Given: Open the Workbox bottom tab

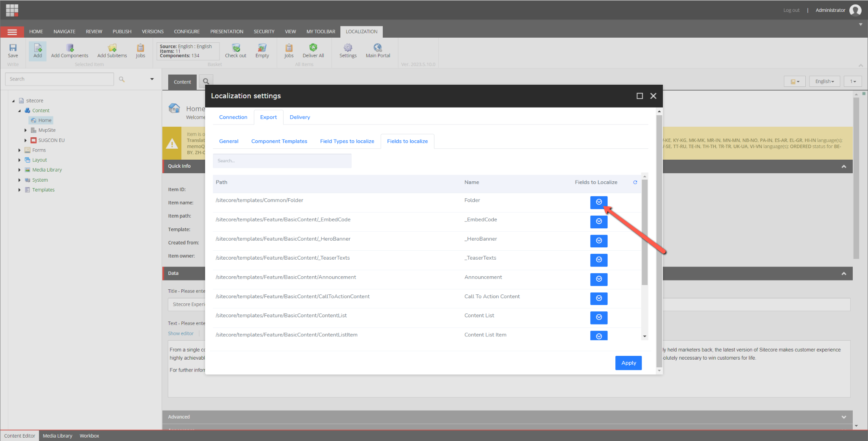Looking at the screenshot, I should pos(89,436).
